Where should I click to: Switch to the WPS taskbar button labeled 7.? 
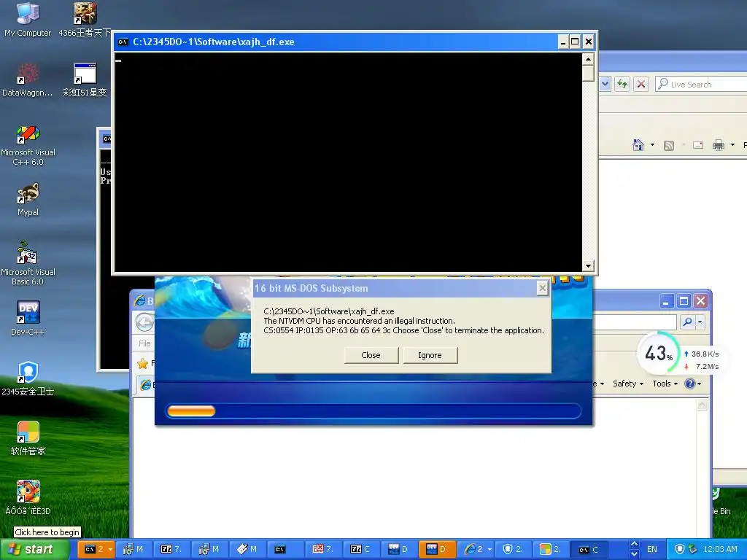(323, 550)
